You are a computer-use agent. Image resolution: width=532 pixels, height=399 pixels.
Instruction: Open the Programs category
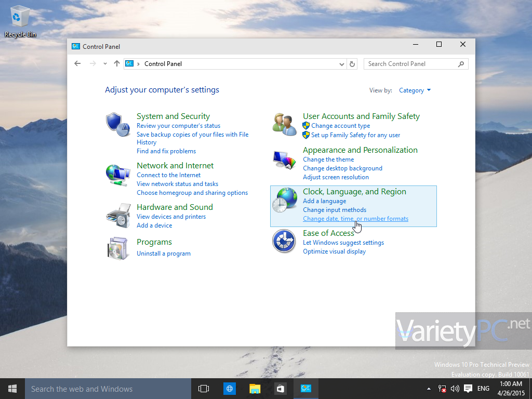pyautogui.click(x=154, y=242)
